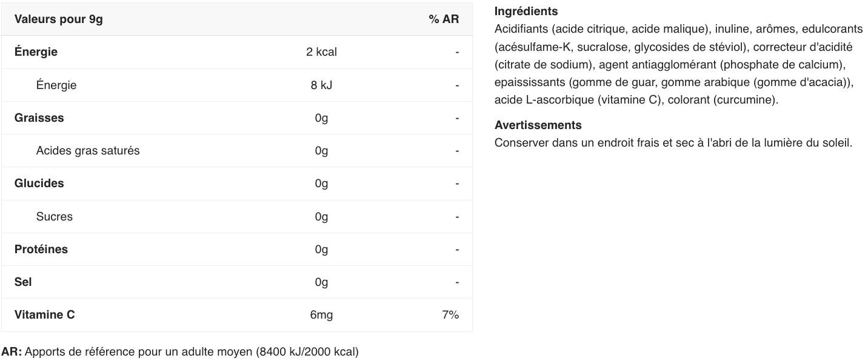Viewport: 868px width, 361px height.
Task: Click the "Valeurs pour 9g" table header
Action: [59, 19]
